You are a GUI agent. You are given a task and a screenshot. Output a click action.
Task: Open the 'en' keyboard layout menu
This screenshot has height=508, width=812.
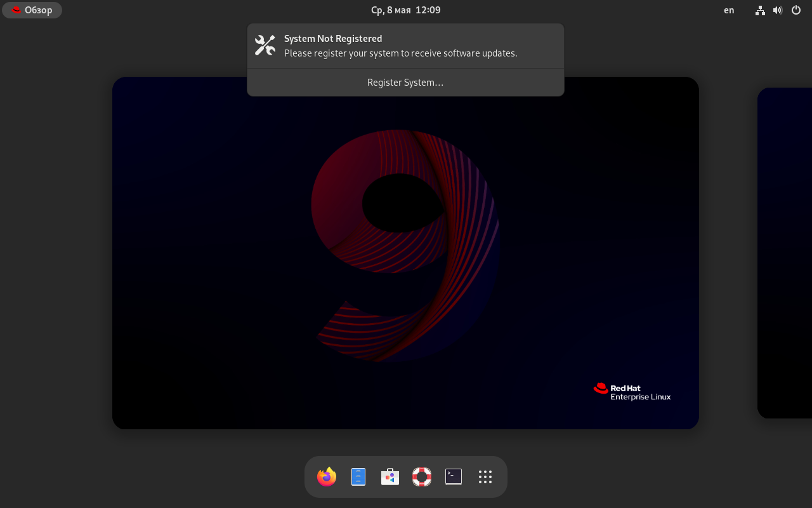pos(729,10)
